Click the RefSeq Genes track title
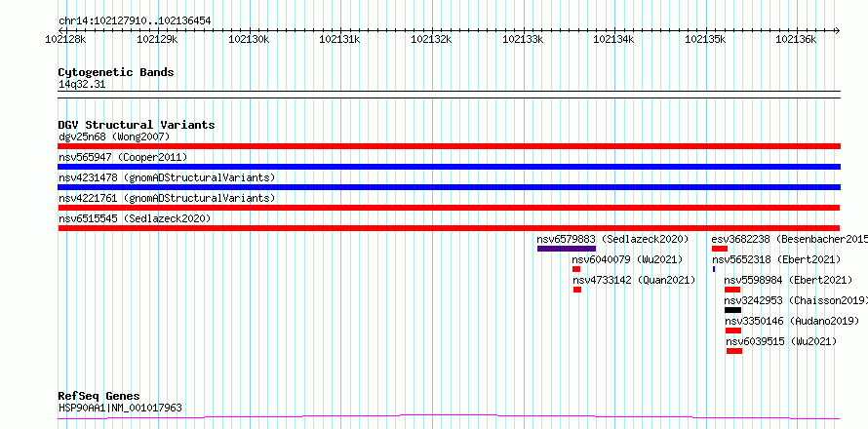Screen dimensions: 868x429 click(99, 397)
